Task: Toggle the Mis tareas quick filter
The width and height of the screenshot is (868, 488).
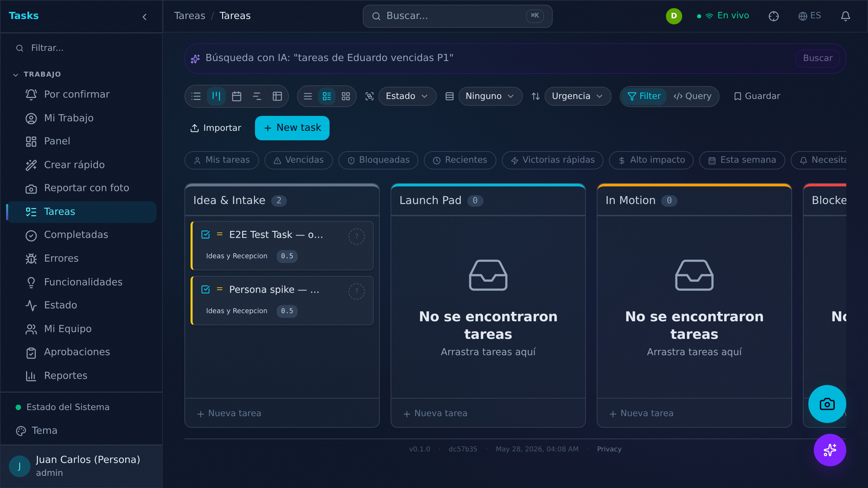Action: 222,160
